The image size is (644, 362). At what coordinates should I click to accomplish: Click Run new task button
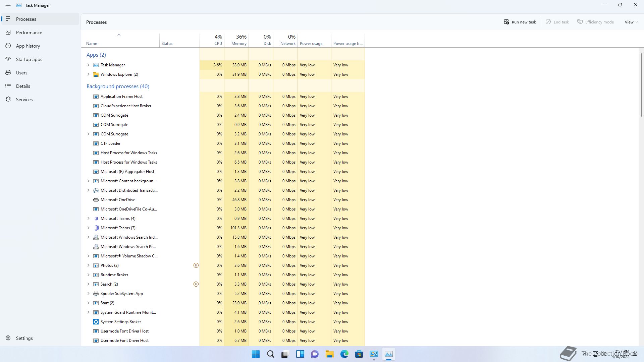[x=520, y=22]
